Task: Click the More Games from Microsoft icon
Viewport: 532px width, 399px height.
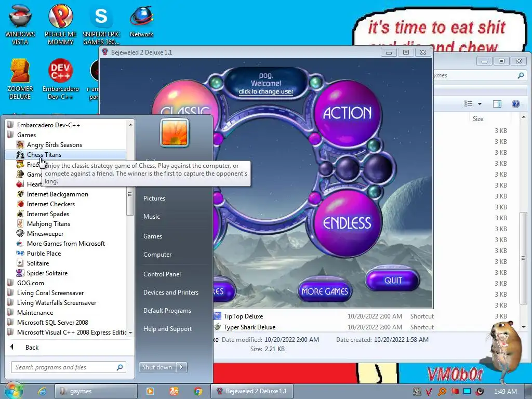Action: 20,244
